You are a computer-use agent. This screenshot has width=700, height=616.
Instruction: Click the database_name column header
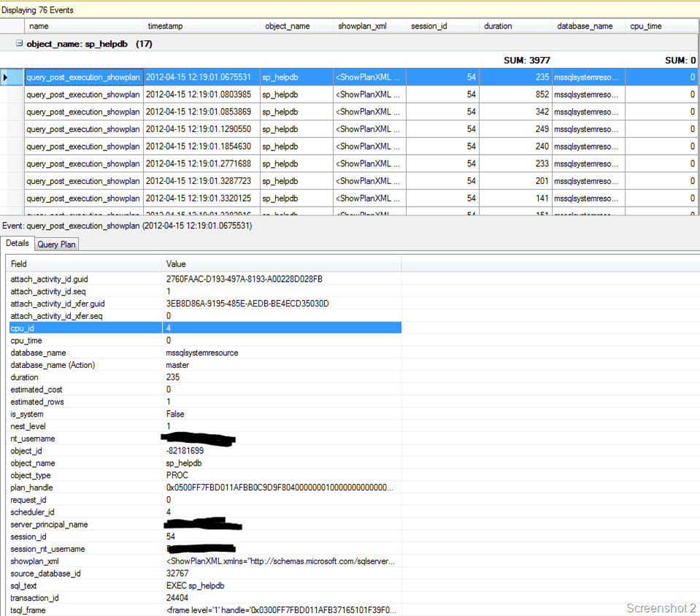click(585, 26)
